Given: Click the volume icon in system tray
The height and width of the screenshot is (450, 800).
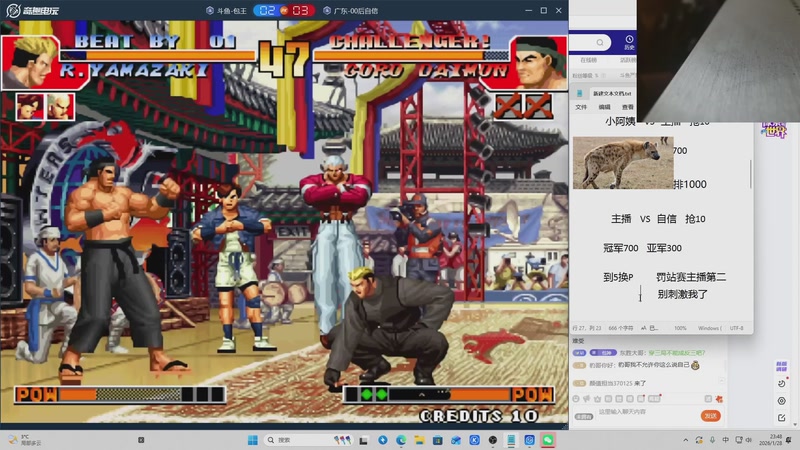Looking at the screenshot, I should 748,440.
